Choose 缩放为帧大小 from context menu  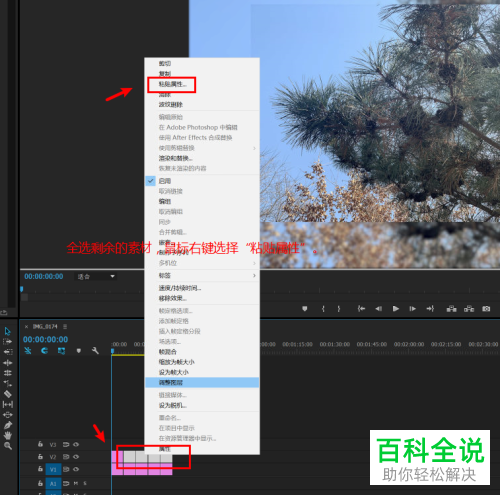(x=176, y=362)
